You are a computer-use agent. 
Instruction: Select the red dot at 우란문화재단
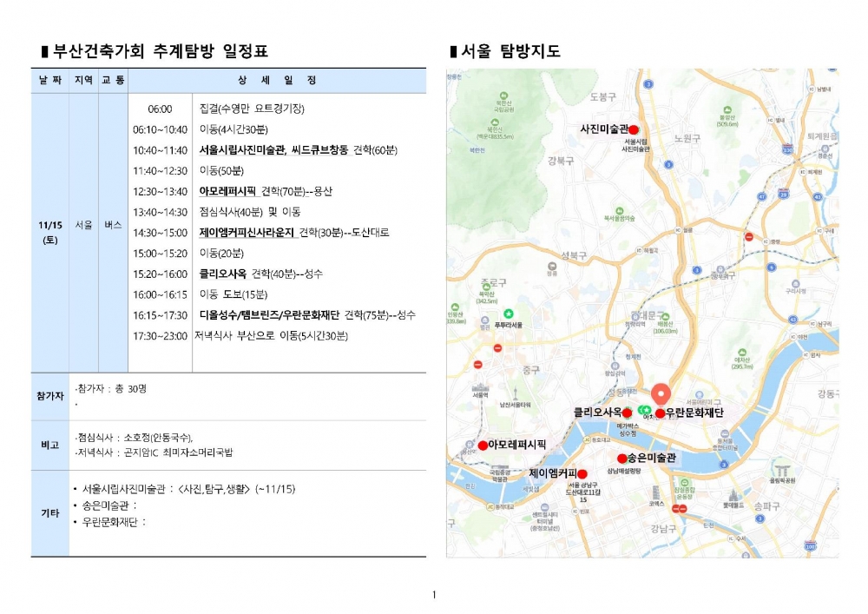660,413
